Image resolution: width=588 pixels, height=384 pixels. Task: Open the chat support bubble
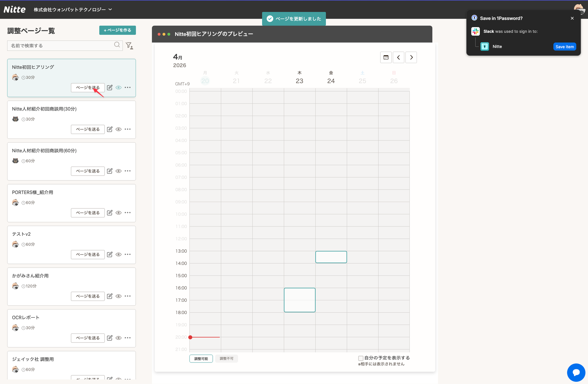[576, 373]
